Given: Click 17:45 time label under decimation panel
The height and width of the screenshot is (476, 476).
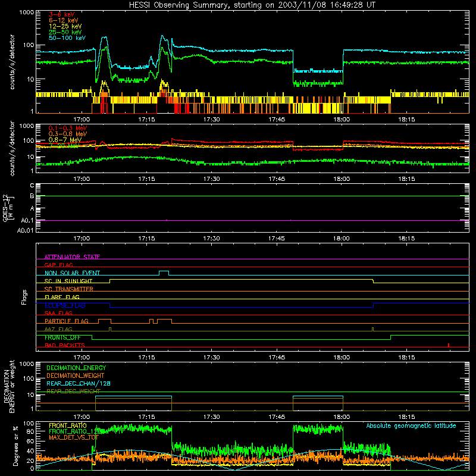Looking at the screenshot, I should point(277,417).
